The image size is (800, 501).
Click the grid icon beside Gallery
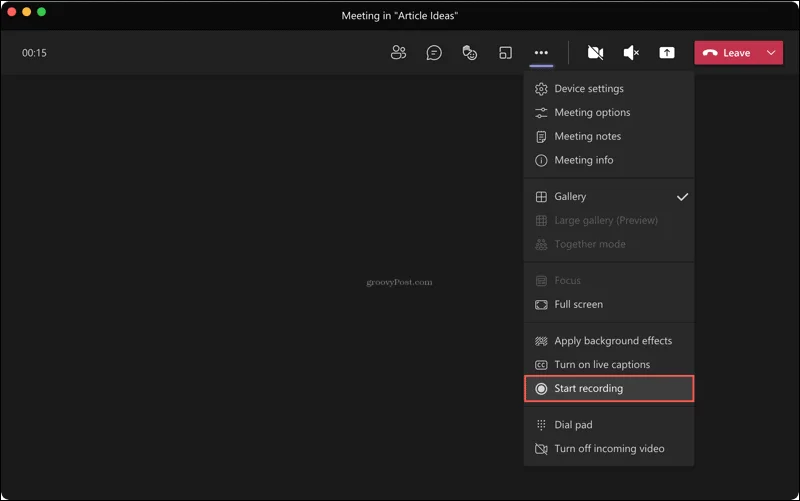(x=541, y=197)
